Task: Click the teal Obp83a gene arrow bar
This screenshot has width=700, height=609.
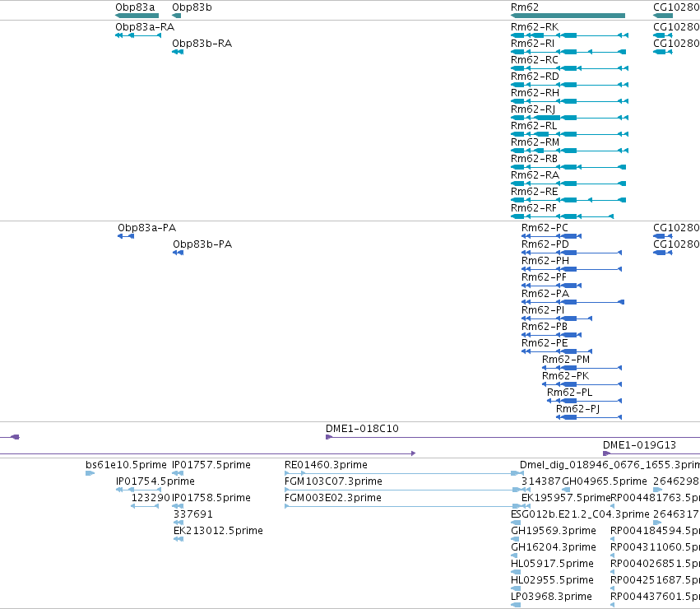Action: tap(137, 16)
